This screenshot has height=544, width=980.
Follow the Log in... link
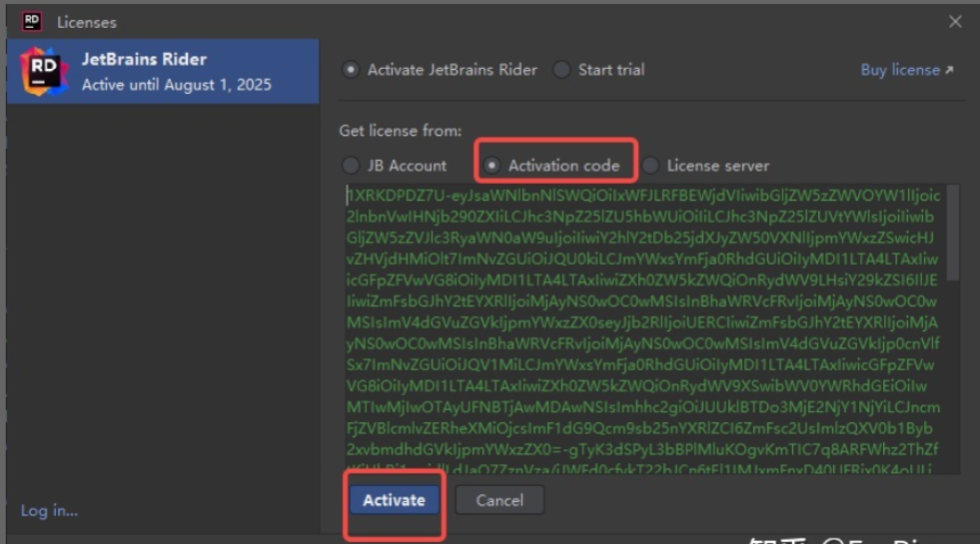49,510
